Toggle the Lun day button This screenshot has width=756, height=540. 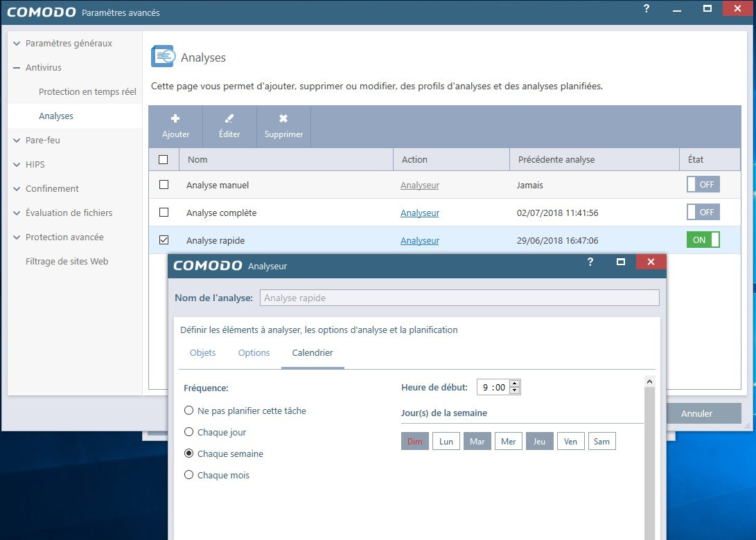(x=446, y=441)
